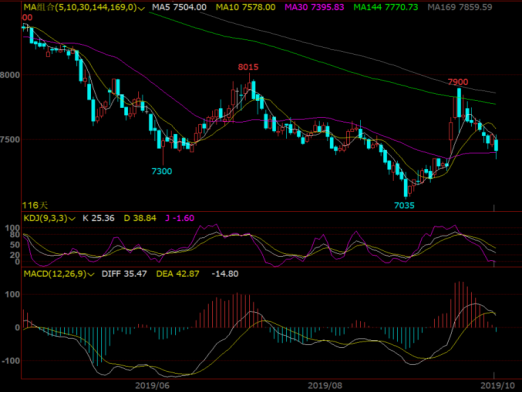The width and height of the screenshot is (522, 393).
Task: Click the MACD 100 axis label
Action: [12, 294]
